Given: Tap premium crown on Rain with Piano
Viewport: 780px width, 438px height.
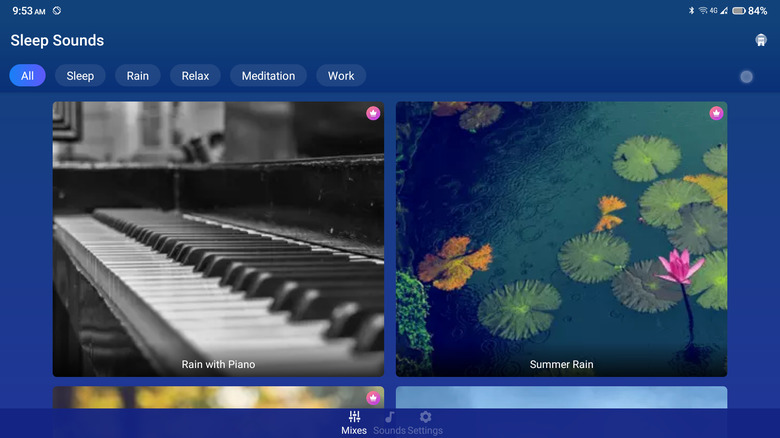Looking at the screenshot, I should point(373,113).
